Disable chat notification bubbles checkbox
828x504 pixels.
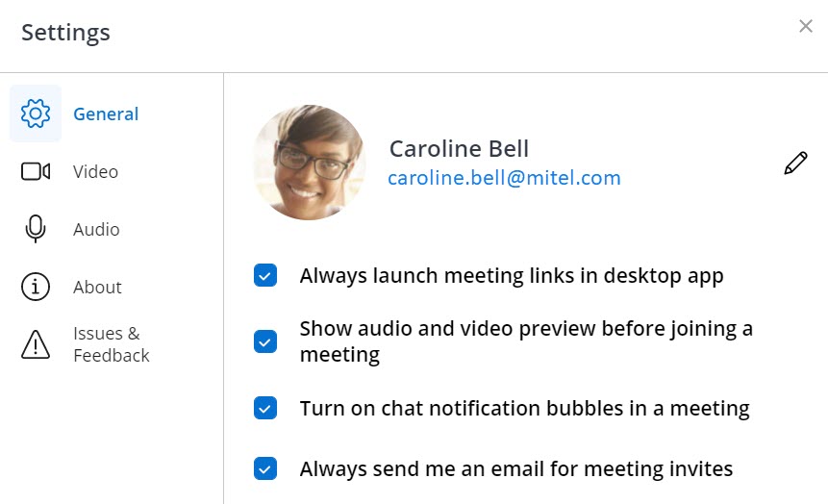(x=265, y=408)
